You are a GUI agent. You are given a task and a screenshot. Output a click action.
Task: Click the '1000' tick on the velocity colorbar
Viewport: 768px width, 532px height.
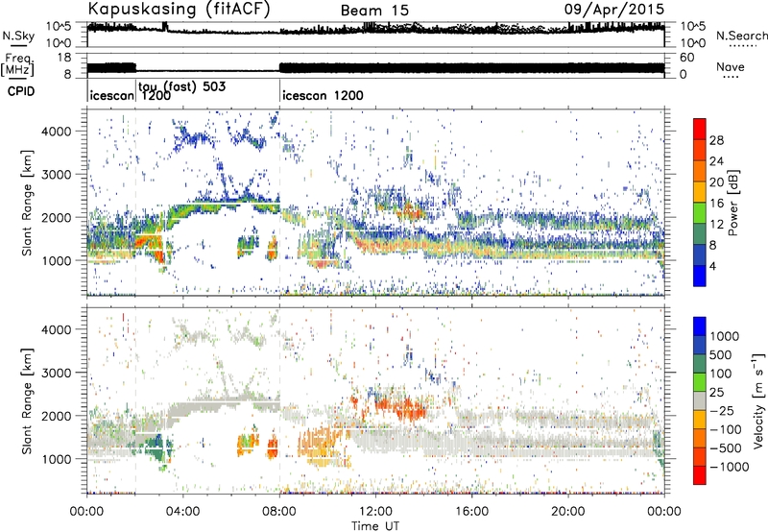[725, 336]
